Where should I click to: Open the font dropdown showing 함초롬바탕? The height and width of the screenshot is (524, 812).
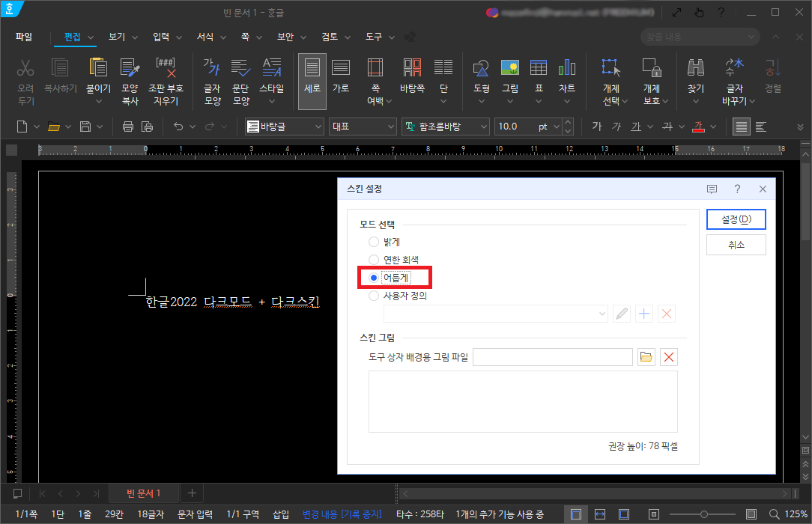(446, 127)
